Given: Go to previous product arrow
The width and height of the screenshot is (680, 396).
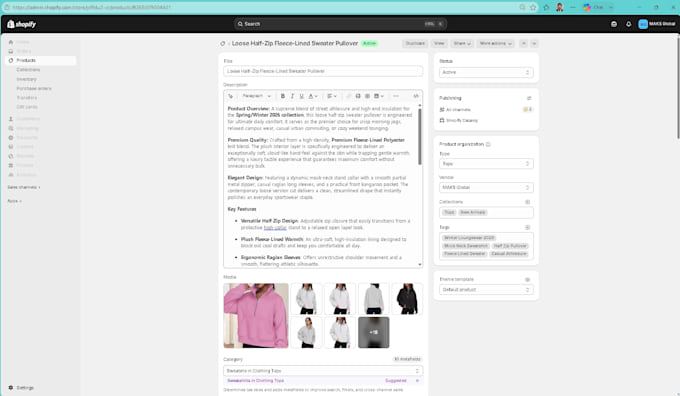Looking at the screenshot, I should point(524,43).
